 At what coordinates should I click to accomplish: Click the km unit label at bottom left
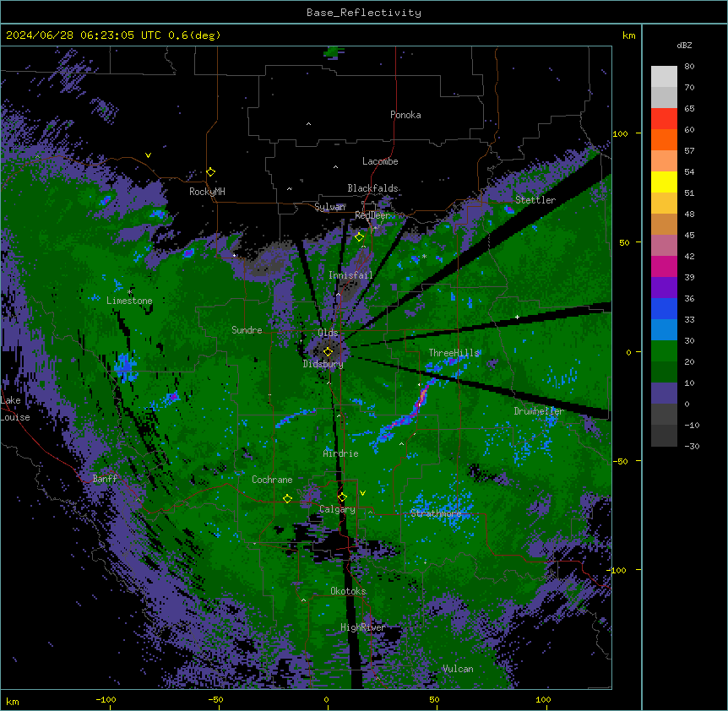[13, 702]
